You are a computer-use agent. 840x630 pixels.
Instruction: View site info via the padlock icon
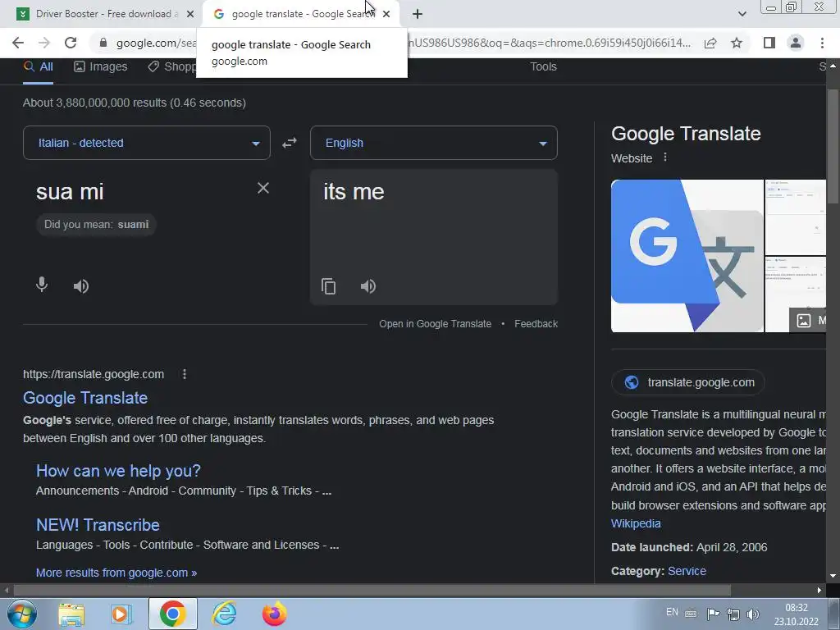[103, 43]
